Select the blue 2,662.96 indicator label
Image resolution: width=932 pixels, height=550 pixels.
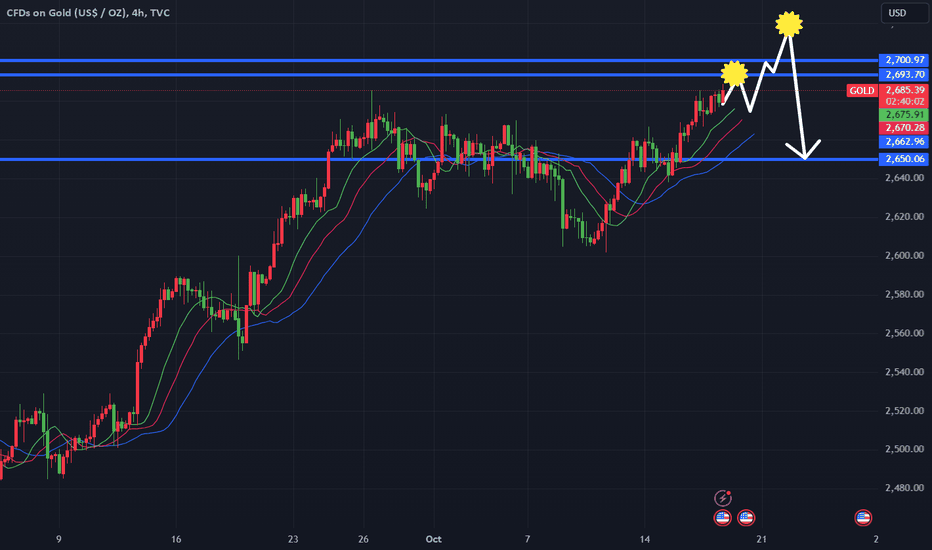(x=903, y=142)
